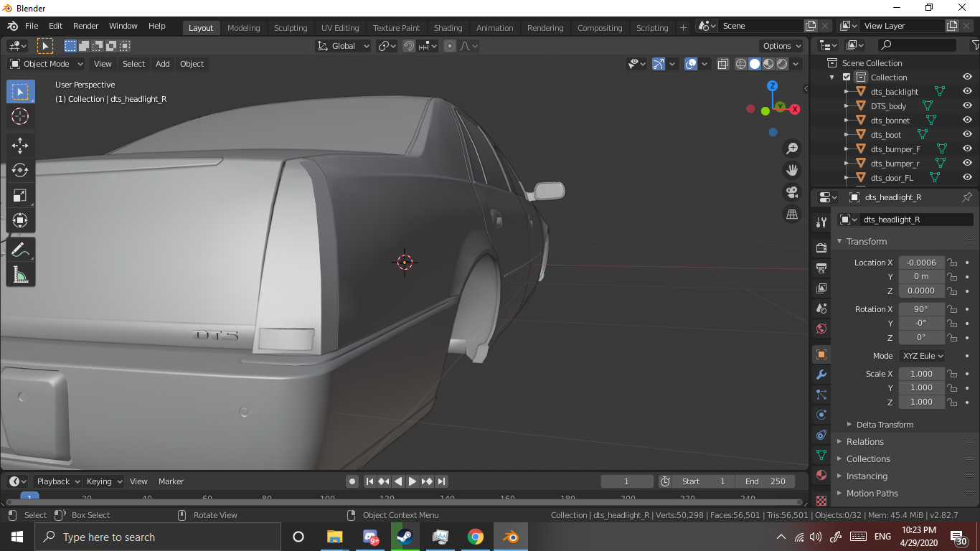Jump to the last frame

tap(442, 481)
